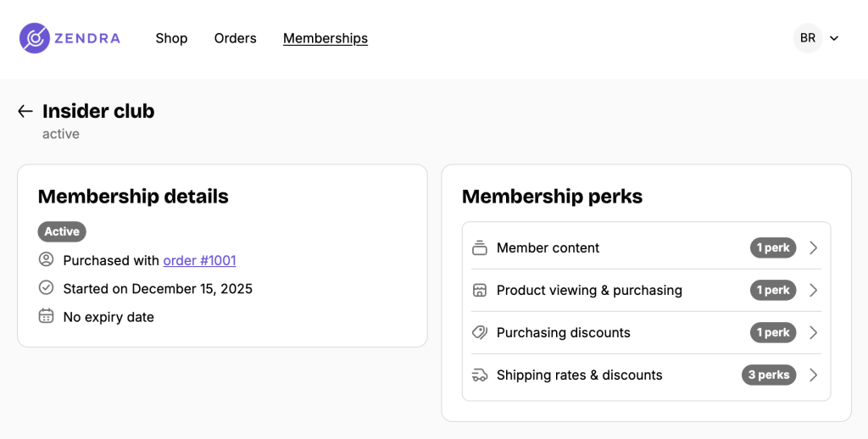
Task: Click the Zendra logo icon
Action: [x=35, y=38]
